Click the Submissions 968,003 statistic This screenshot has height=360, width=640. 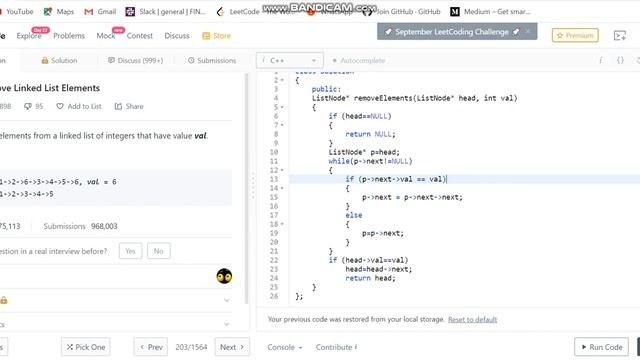coord(80,226)
